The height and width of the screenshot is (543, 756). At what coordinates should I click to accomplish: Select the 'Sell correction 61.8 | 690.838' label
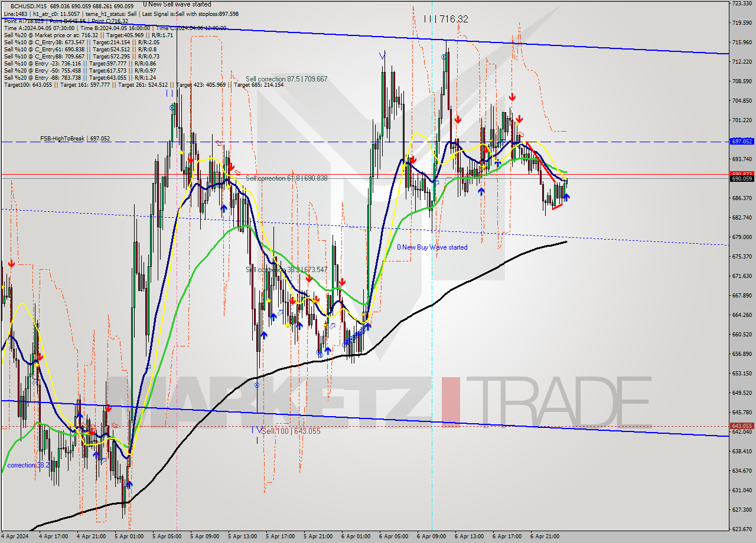(x=286, y=178)
